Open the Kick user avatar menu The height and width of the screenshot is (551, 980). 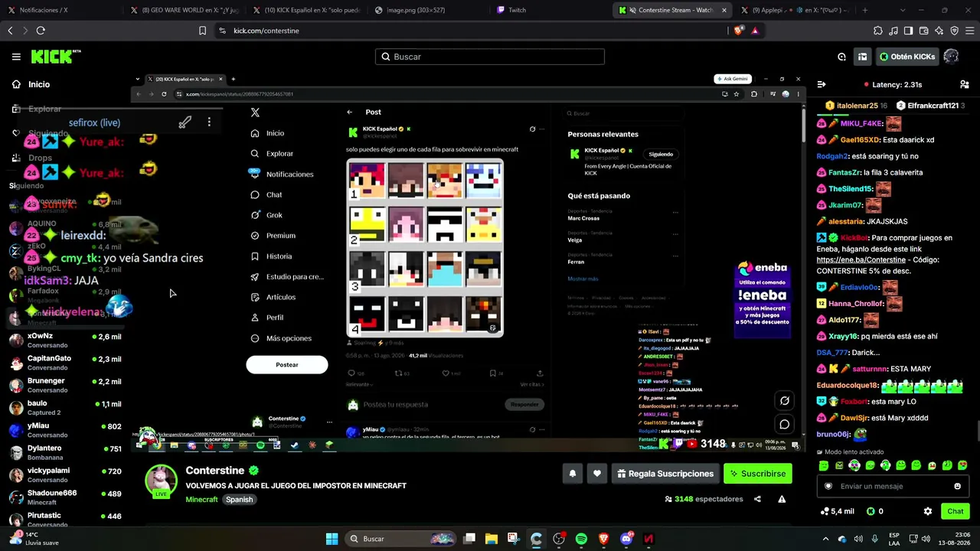pos(952,57)
